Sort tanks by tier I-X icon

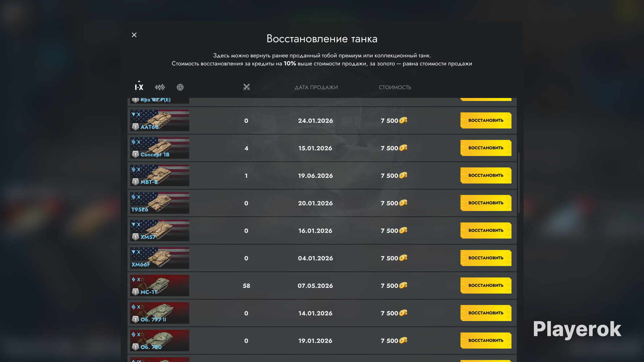click(139, 87)
